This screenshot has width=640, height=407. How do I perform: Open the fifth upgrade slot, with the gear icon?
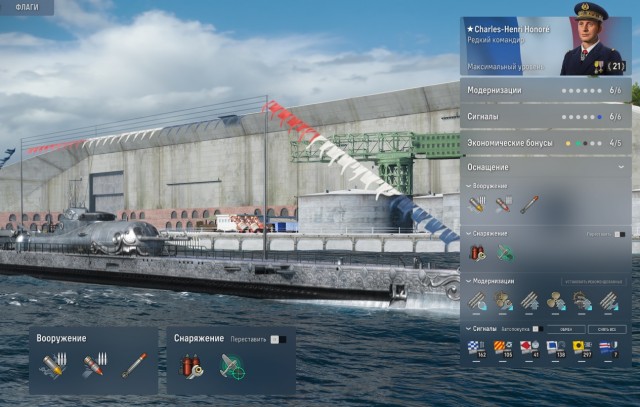(x=582, y=301)
